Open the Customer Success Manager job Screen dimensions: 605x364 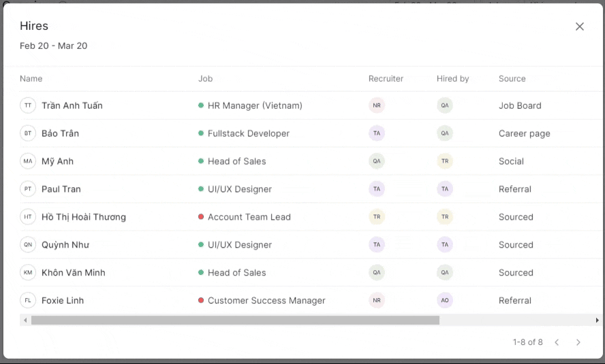point(266,301)
